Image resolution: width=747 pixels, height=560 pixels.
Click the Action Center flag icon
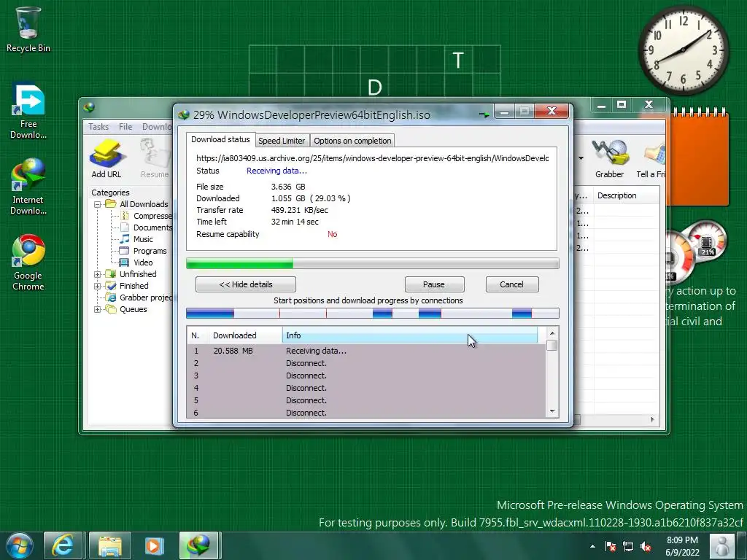611,546
